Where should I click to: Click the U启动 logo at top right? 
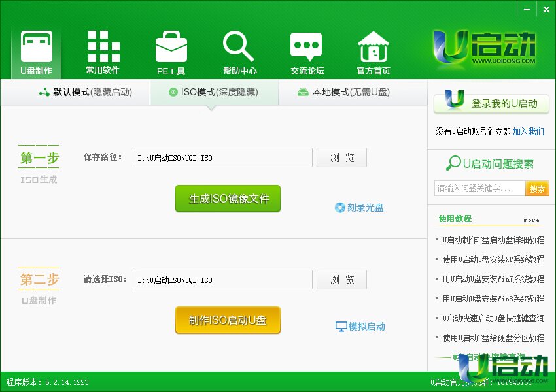[484, 48]
